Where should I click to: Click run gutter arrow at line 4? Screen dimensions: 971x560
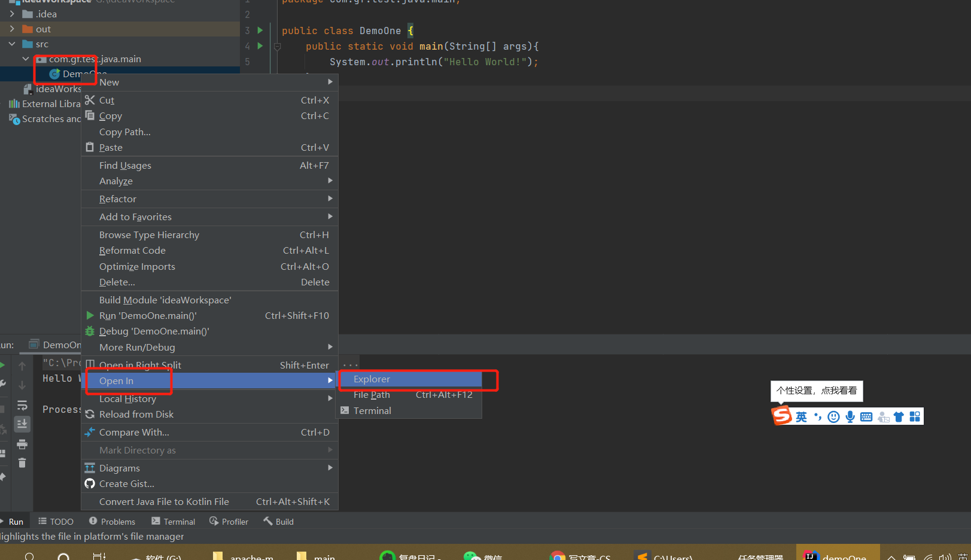260,45
